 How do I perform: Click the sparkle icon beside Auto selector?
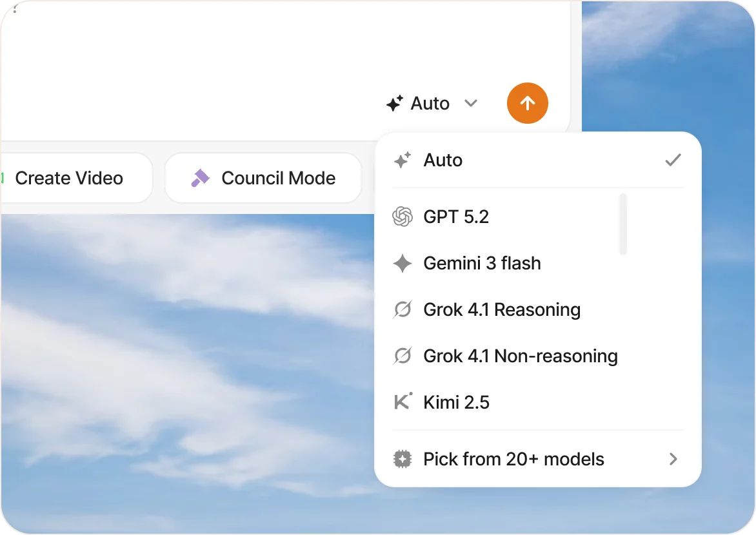point(395,103)
